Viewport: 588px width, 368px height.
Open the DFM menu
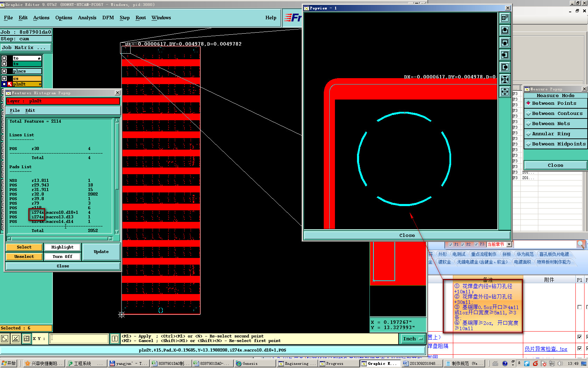point(108,18)
